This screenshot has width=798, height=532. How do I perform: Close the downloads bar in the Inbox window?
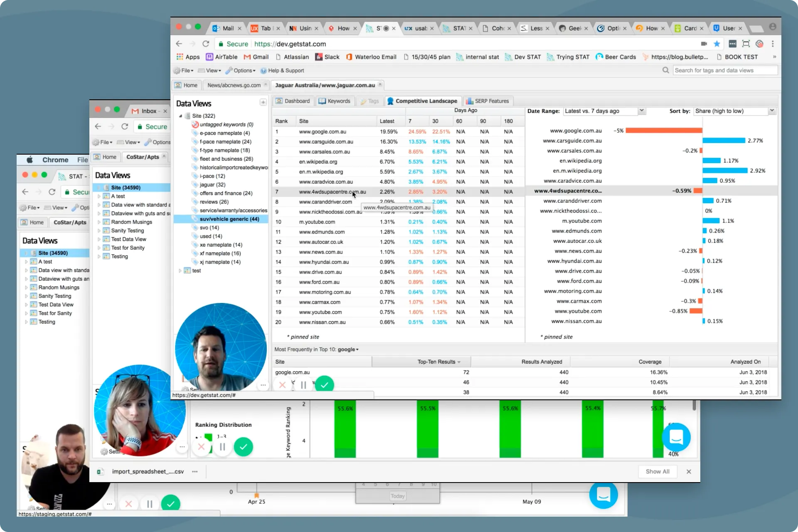point(689,471)
